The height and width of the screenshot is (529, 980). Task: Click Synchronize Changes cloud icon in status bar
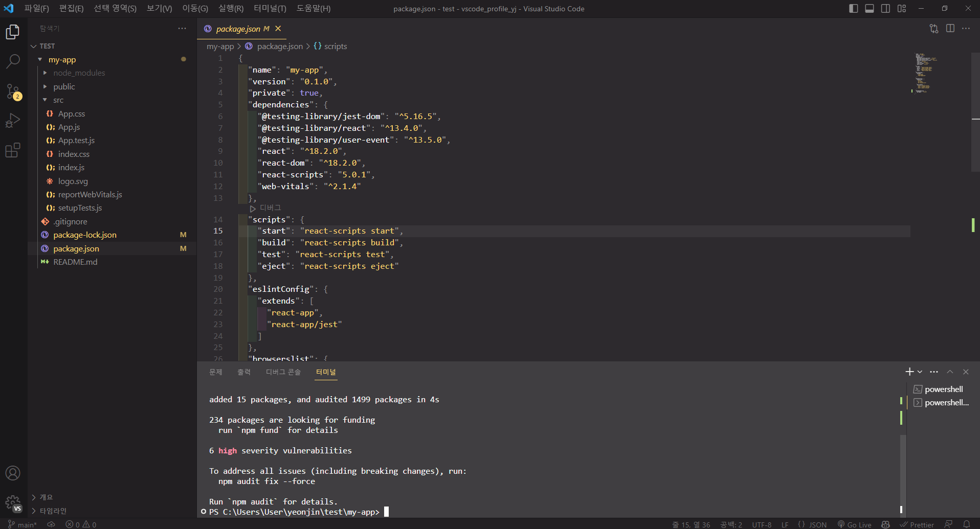[x=51, y=524]
